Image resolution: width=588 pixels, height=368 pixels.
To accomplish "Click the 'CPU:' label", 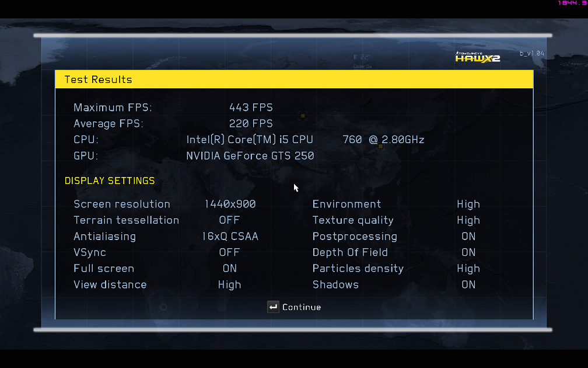I will (86, 140).
